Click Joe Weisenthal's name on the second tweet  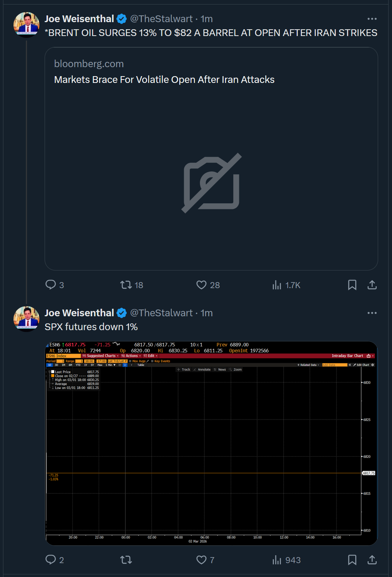79,313
